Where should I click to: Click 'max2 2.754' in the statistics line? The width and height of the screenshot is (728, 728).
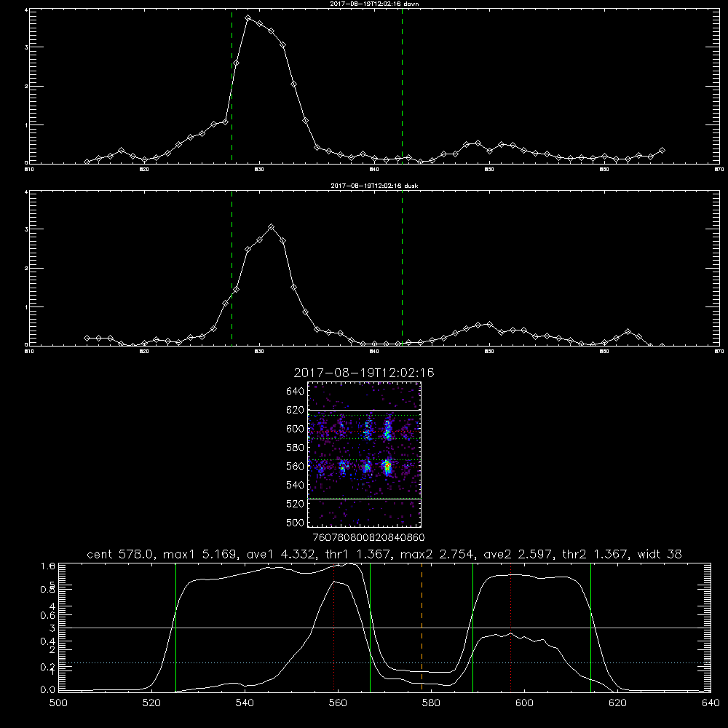click(436, 554)
